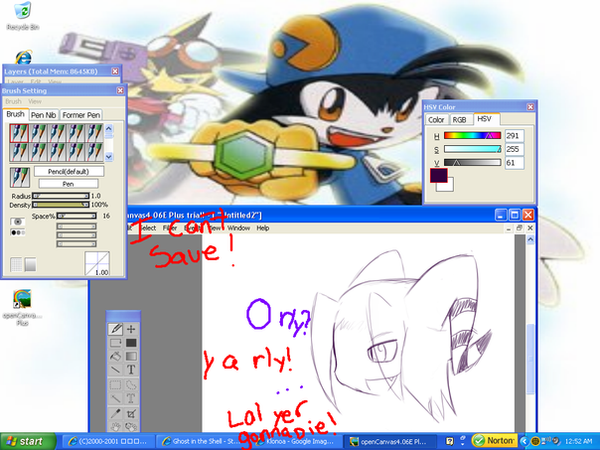
Task: Open the Filter menu of openCanvas
Action: click(x=170, y=228)
